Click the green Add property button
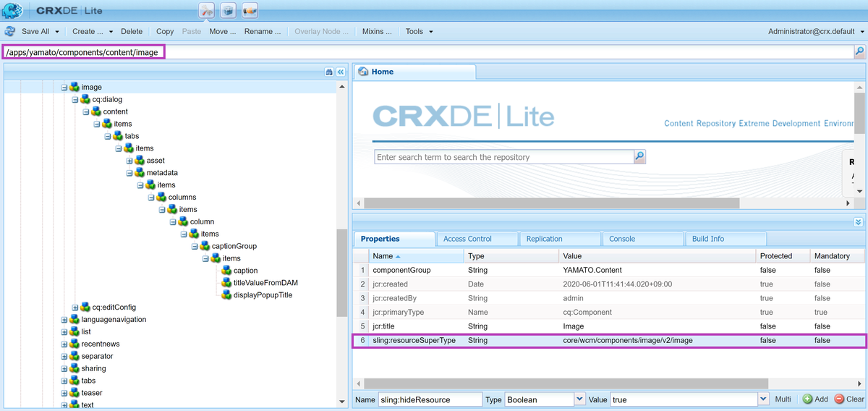Image resolution: width=868 pixels, height=411 pixels. pos(814,399)
